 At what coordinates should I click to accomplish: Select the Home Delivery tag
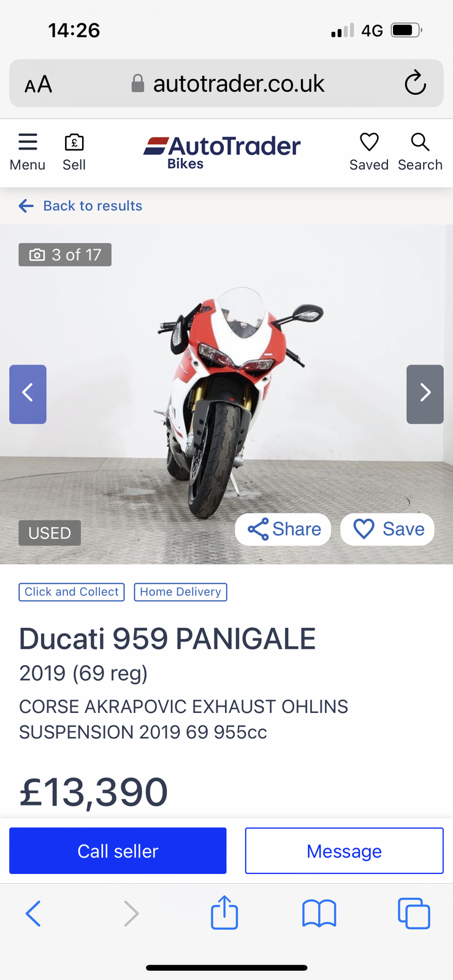180,592
